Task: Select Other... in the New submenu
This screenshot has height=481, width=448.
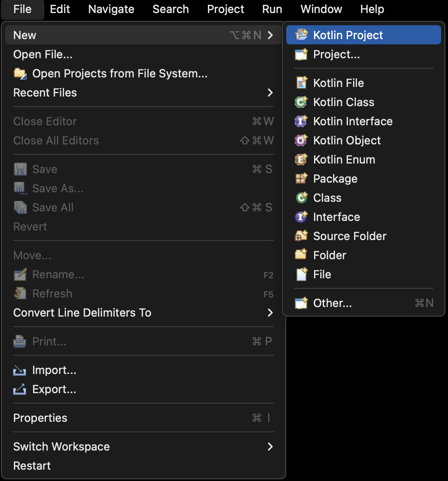Action: point(332,303)
